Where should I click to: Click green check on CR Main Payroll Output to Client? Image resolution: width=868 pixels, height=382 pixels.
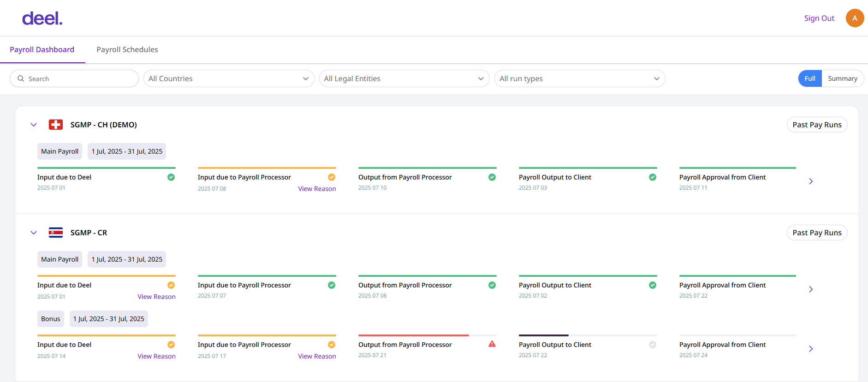[653, 285]
